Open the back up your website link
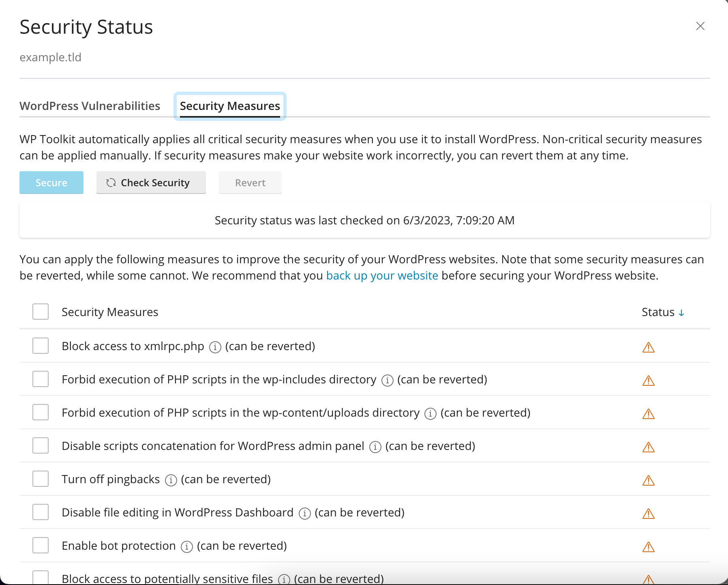728x585 pixels. click(x=382, y=275)
